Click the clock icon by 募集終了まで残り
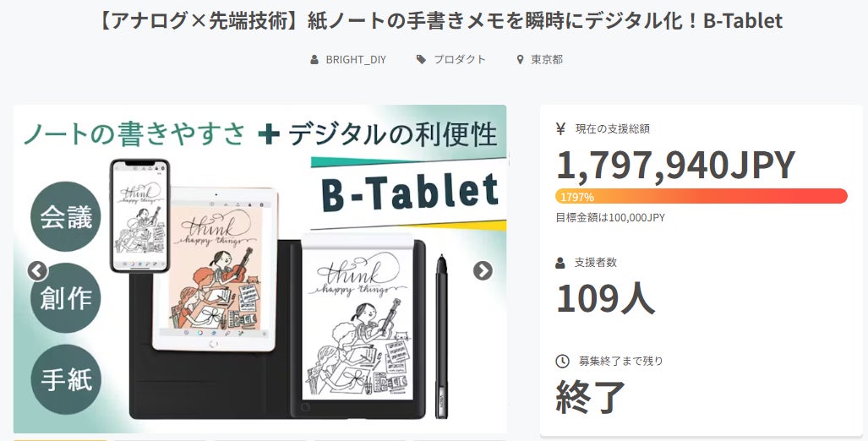The image size is (868, 441). 562,361
